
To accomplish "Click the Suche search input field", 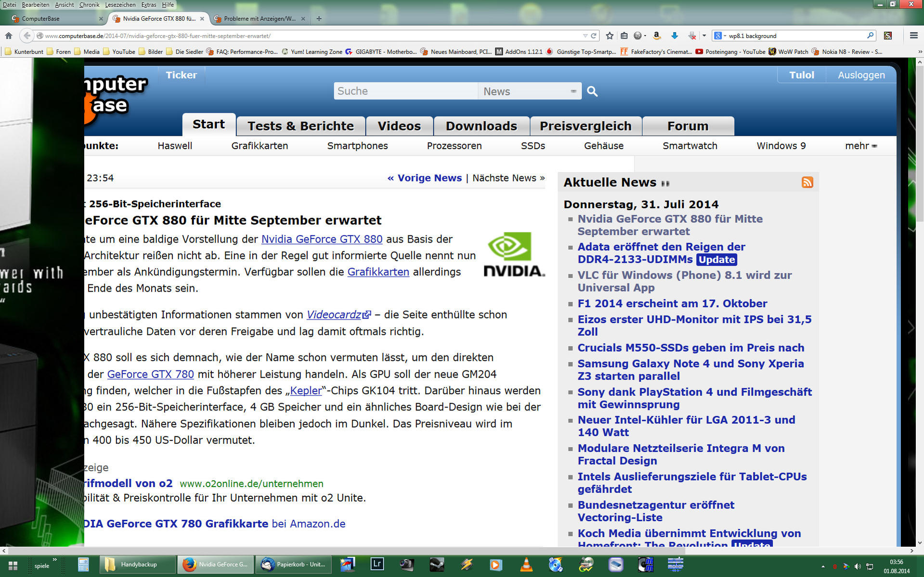I will tap(405, 91).
